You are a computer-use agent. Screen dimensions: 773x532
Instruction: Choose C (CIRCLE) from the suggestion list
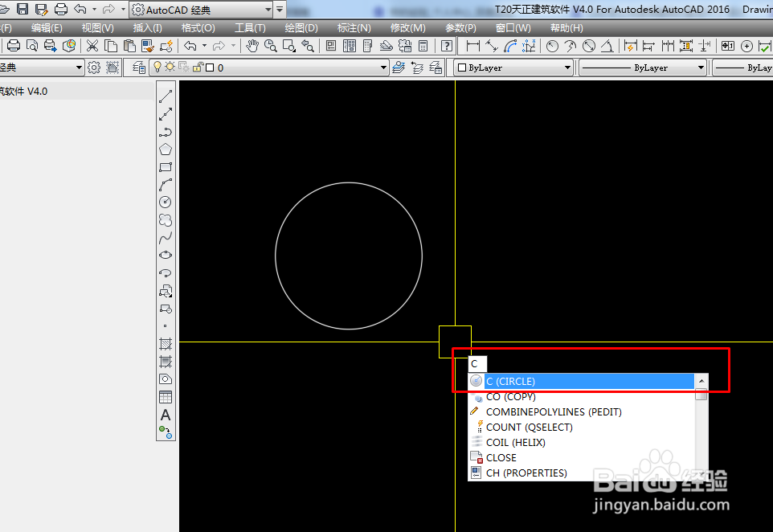(x=582, y=381)
